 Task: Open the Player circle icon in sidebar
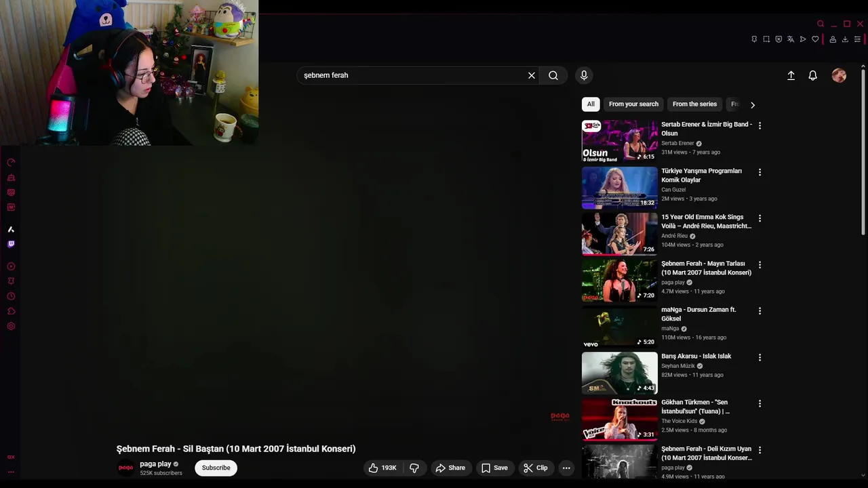pos(11,266)
